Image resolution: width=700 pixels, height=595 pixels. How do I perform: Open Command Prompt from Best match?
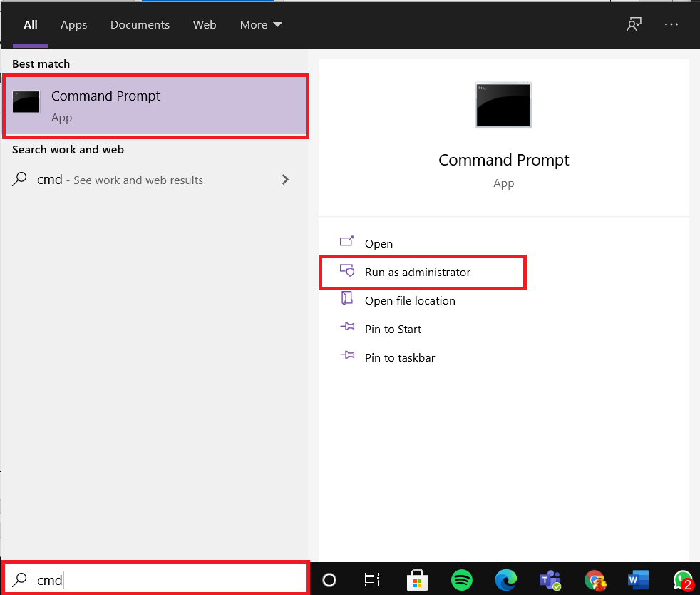coord(105,103)
